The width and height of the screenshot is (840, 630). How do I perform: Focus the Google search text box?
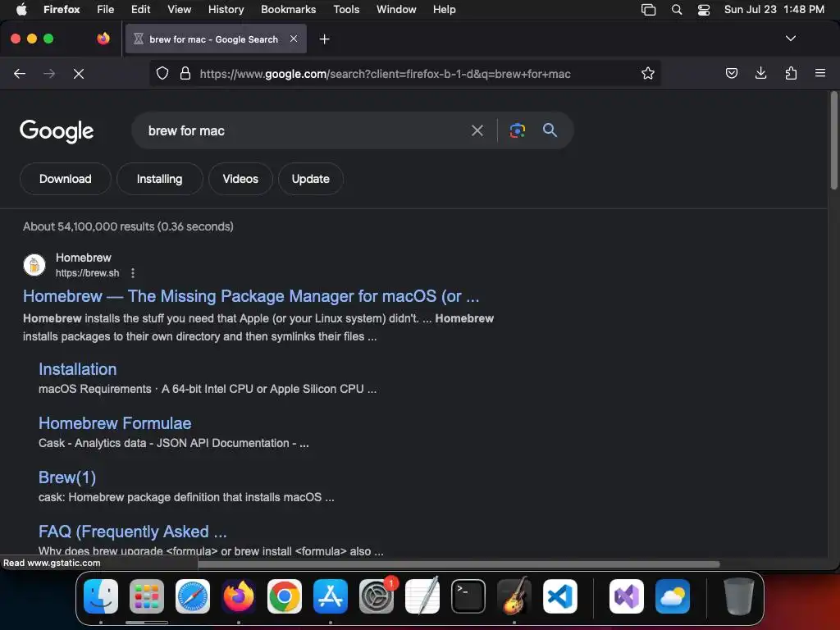click(305, 130)
